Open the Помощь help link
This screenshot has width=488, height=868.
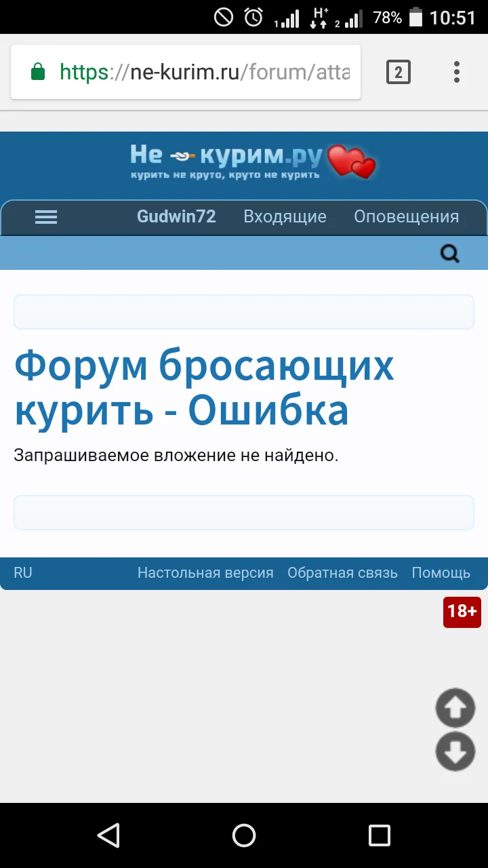tap(441, 573)
